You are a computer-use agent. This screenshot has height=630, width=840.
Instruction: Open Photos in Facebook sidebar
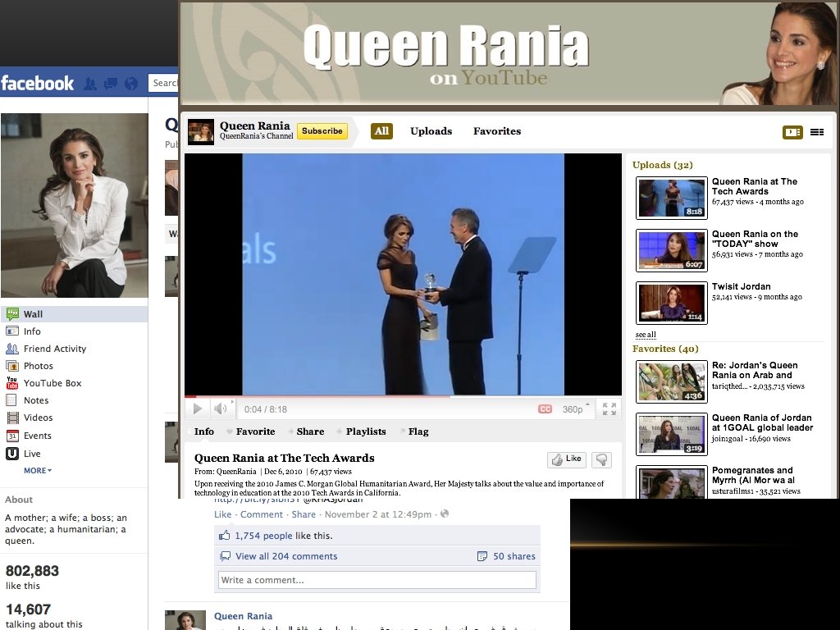(38, 365)
